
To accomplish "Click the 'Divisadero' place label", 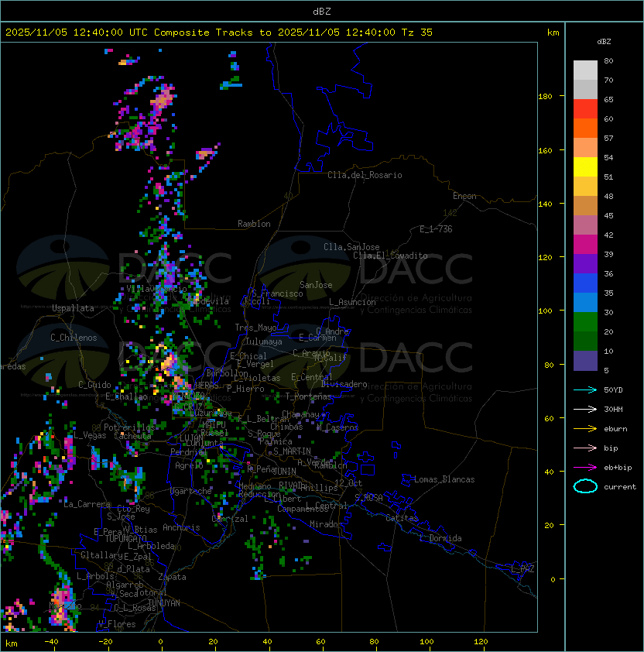I will point(344,384).
